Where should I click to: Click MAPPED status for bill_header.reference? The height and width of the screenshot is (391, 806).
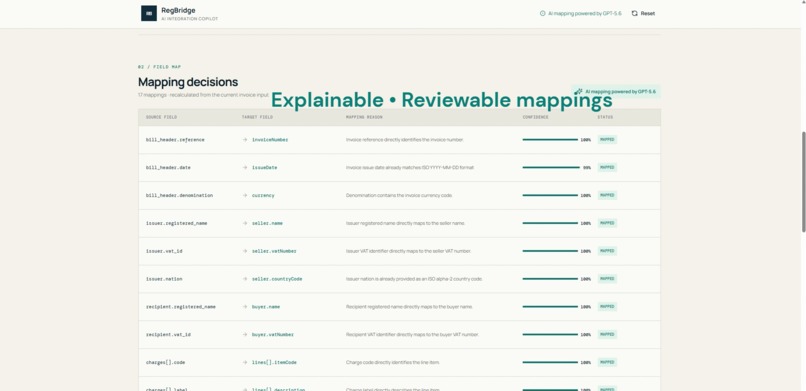click(607, 139)
